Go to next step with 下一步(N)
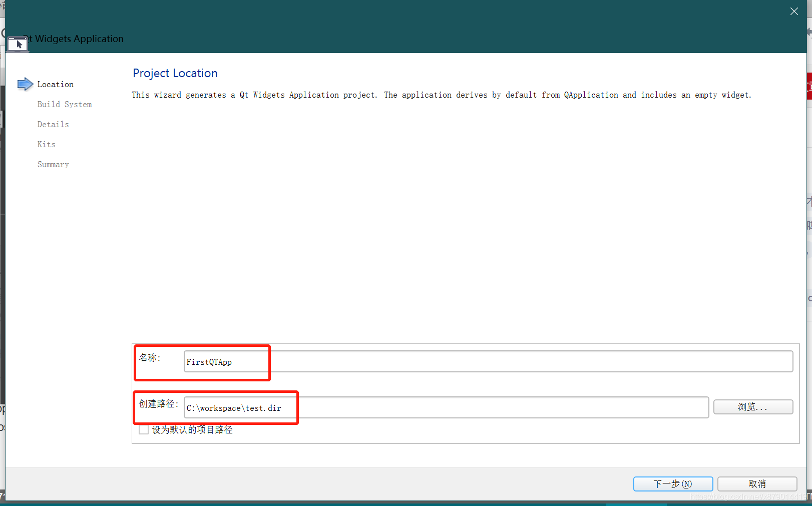Screen dimensions: 812x506 [x=673, y=483]
